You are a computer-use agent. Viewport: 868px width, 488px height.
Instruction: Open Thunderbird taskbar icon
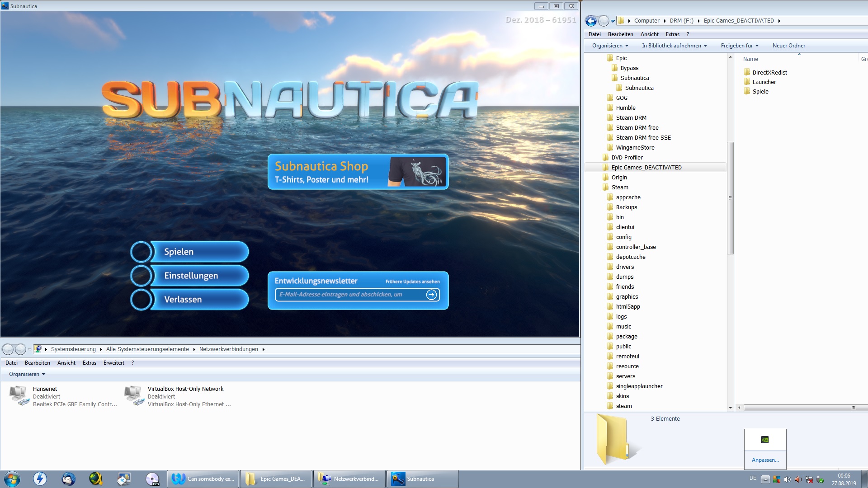pyautogui.click(x=68, y=479)
